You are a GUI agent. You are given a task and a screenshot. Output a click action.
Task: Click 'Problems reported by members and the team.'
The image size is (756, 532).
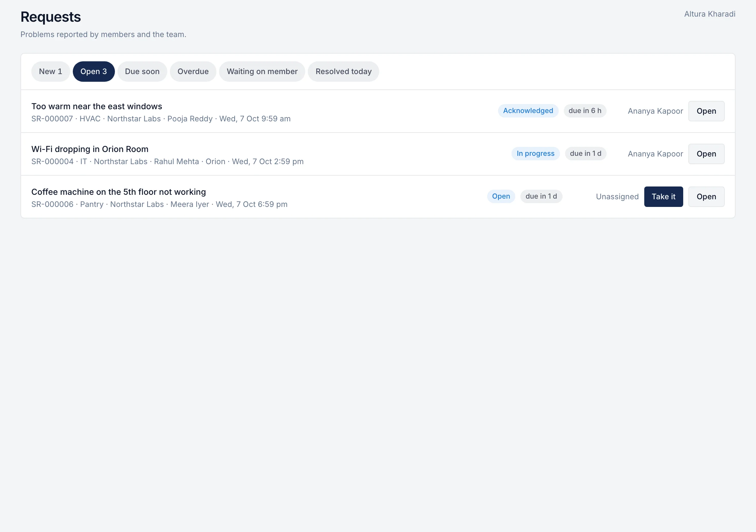point(103,34)
